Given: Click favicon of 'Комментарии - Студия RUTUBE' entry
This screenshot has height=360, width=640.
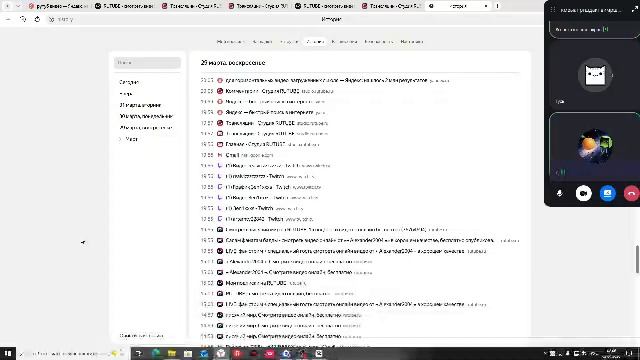Looking at the screenshot, I should 220,91.
